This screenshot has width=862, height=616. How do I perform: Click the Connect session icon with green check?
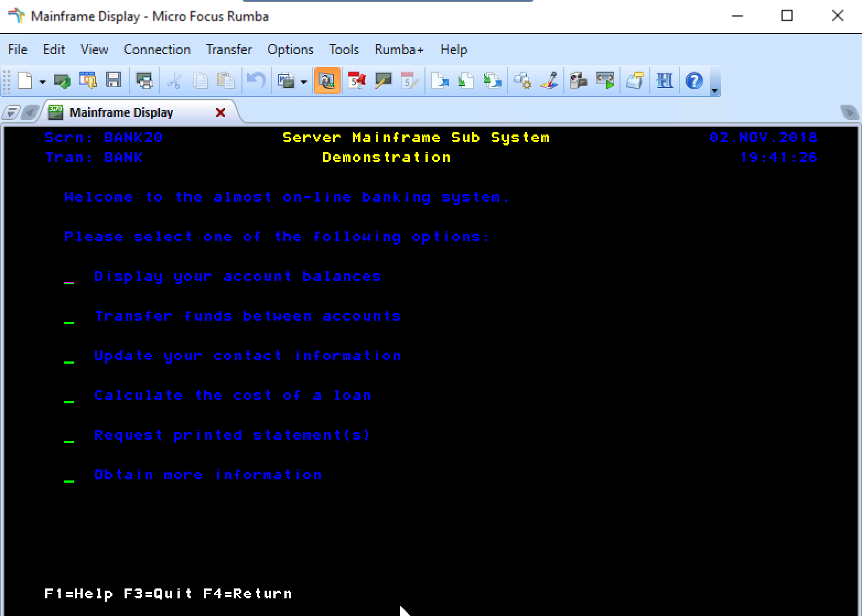click(x=62, y=82)
